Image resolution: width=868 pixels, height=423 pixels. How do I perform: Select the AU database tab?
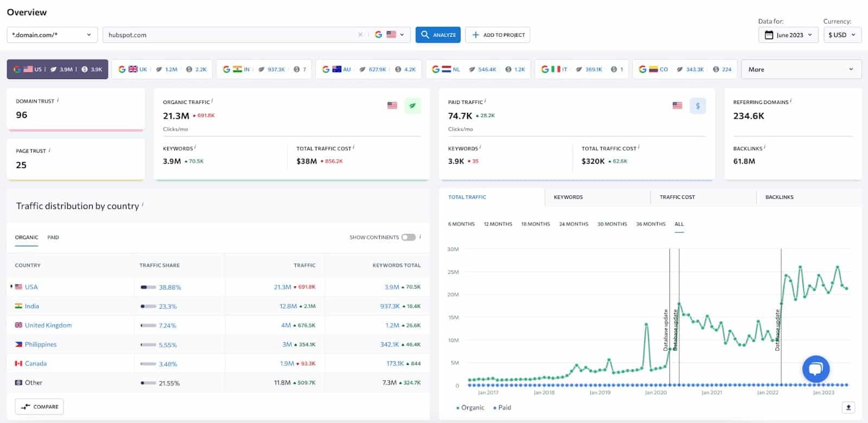(x=369, y=69)
